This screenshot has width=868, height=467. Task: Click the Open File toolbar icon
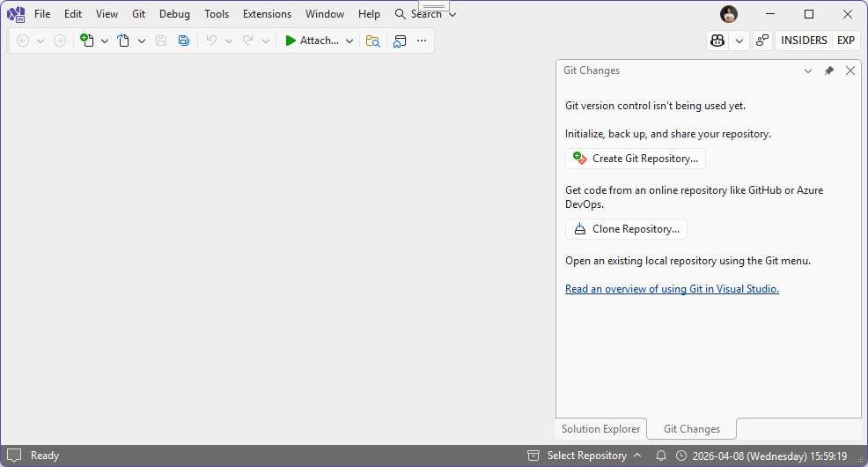click(123, 41)
